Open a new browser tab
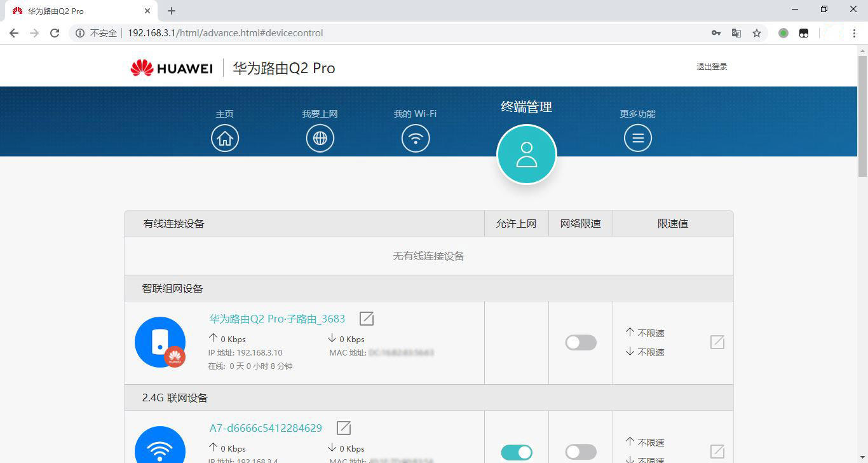The height and width of the screenshot is (463, 868). tap(172, 11)
